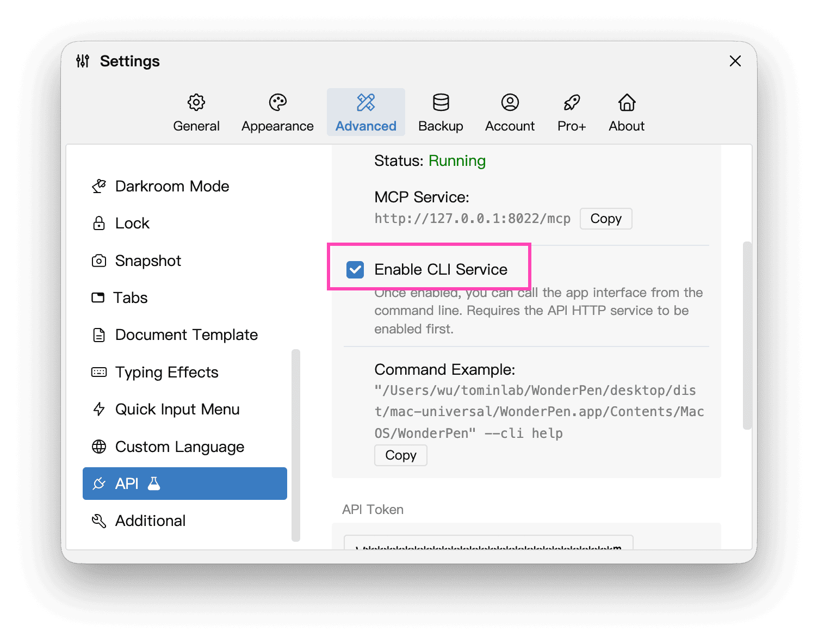Viewport: 818px width, 644px height.
Task: Copy the CLI command example
Action: coord(401,455)
